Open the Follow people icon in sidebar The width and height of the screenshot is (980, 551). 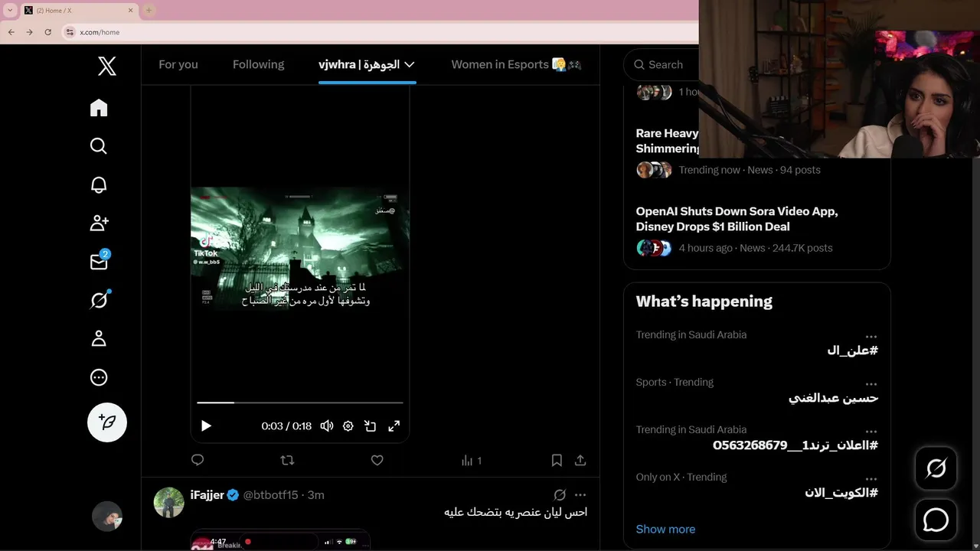[99, 223]
